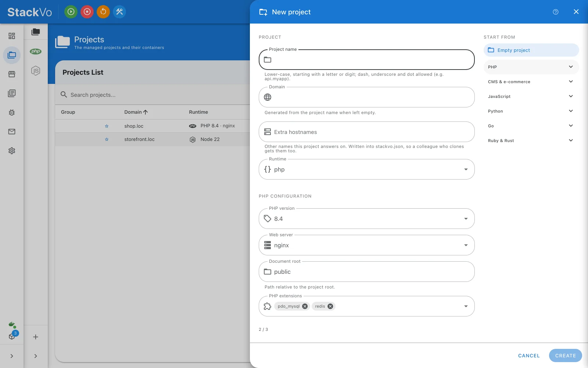Open the mail icon in left sidebar
This screenshot has width=588, height=368.
12,132
